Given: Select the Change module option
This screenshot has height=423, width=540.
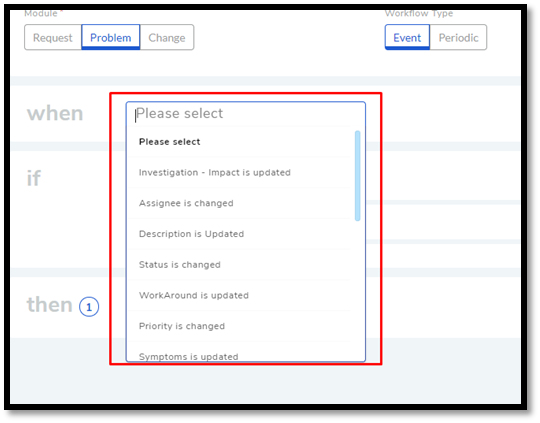Looking at the screenshot, I should pyautogui.click(x=167, y=38).
